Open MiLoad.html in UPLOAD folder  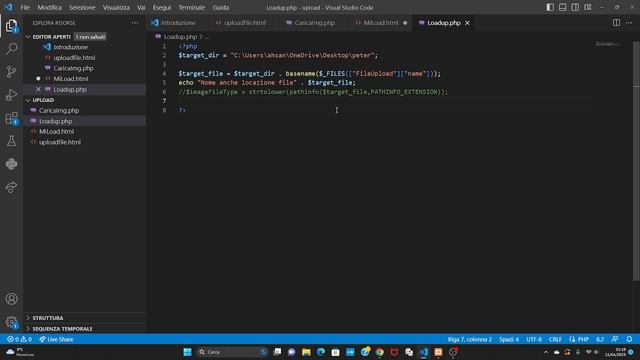[56, 131]
